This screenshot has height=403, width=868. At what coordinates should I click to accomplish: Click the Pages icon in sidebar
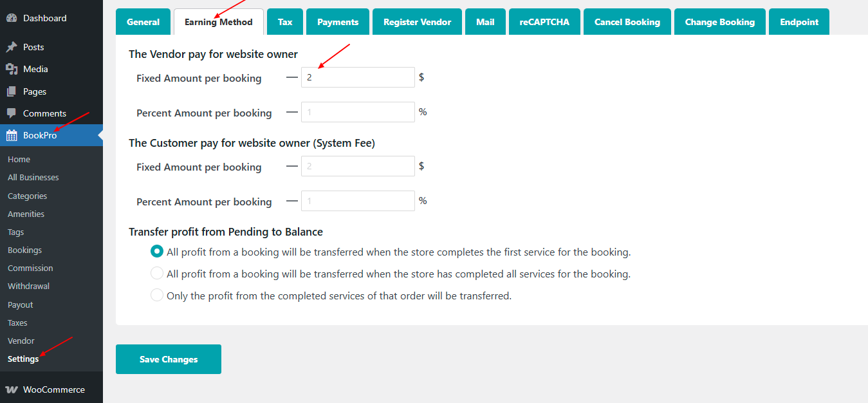[12, 91]
